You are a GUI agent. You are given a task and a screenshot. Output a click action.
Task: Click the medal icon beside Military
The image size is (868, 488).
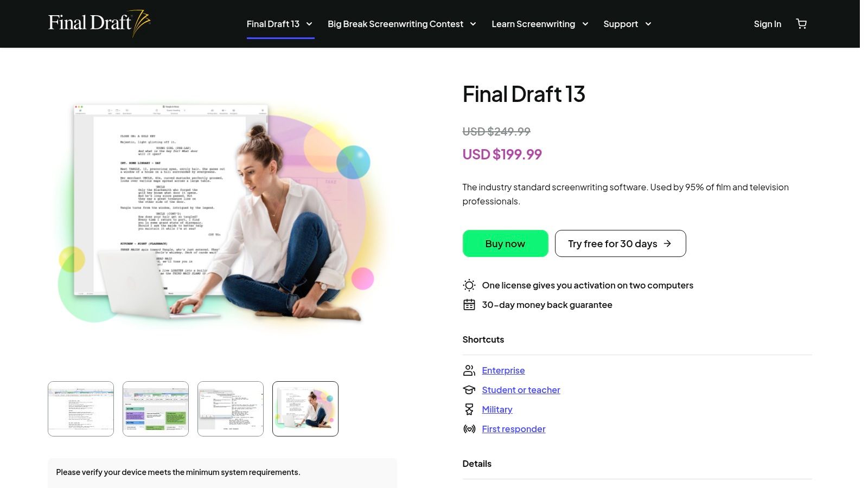[469, 409]
